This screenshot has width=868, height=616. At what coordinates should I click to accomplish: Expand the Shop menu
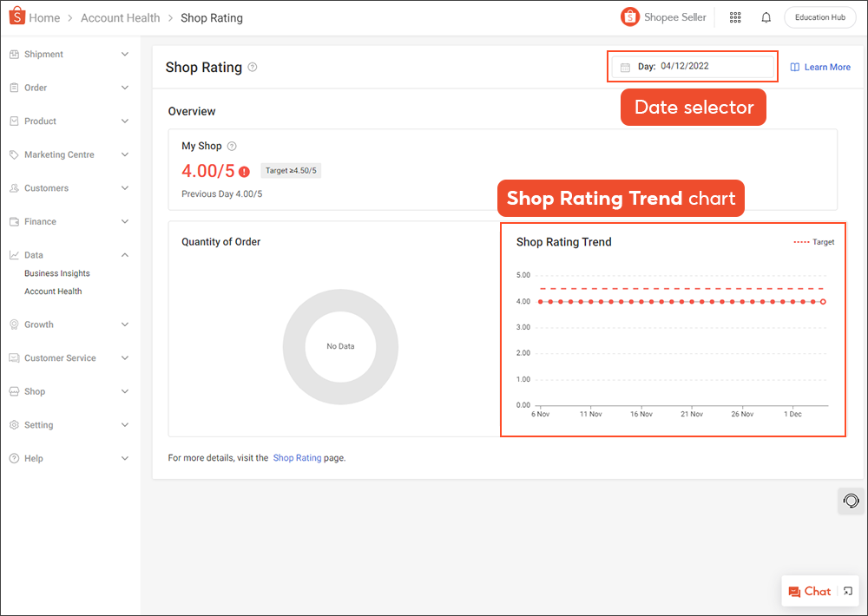click(69, 391)
